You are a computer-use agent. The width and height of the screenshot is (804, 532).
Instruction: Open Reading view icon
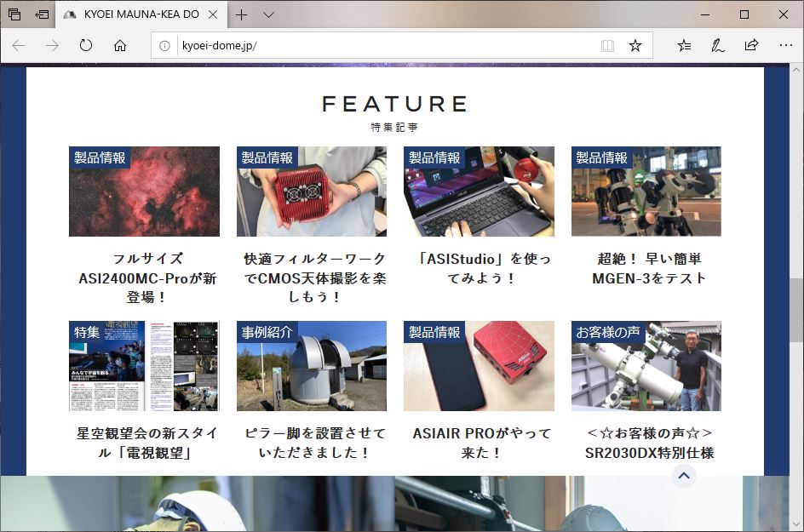[607, 46]
